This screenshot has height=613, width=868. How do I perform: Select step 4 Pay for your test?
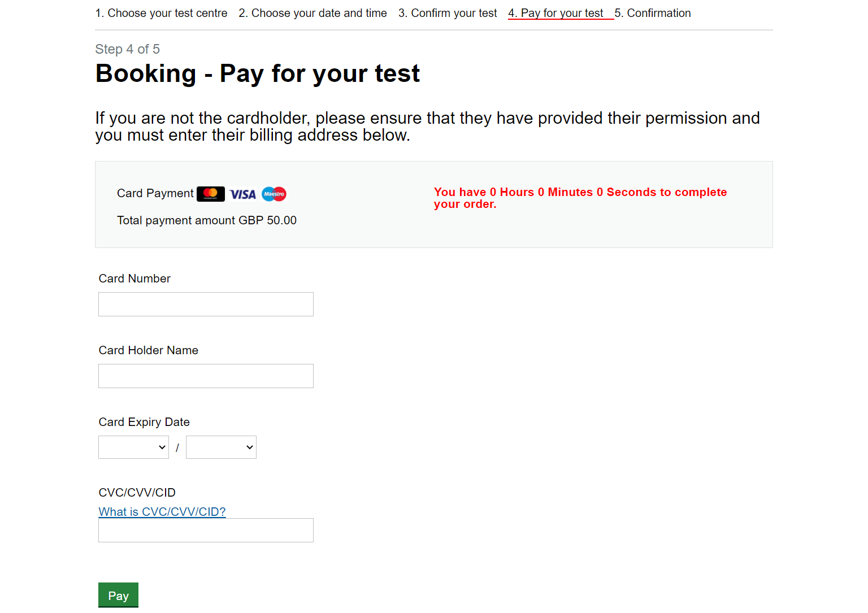pos(556,13)
